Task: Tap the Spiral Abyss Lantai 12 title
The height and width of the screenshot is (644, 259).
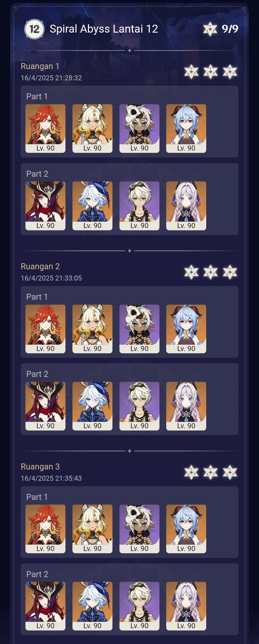Action: pos(104,29)
